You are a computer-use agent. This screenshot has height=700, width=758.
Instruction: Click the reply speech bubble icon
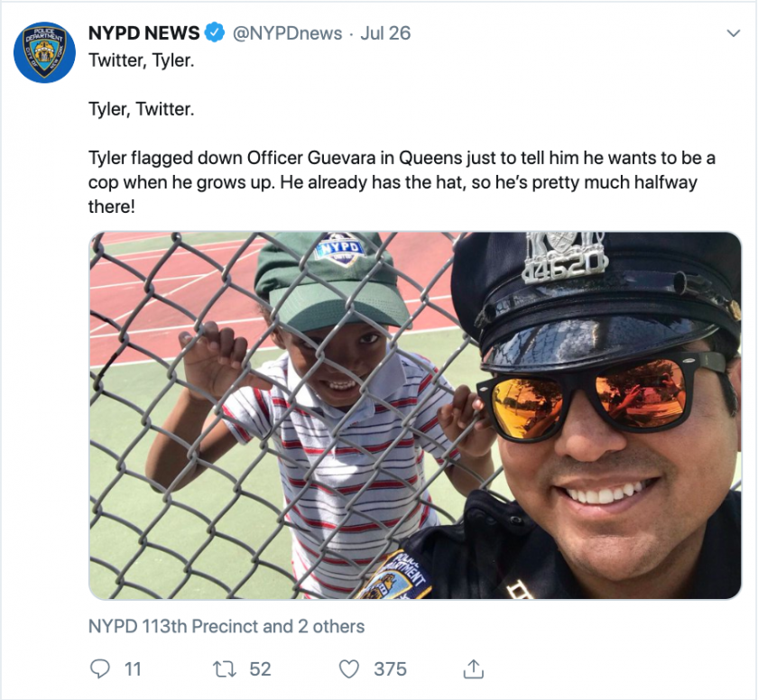tap(100, 669)
